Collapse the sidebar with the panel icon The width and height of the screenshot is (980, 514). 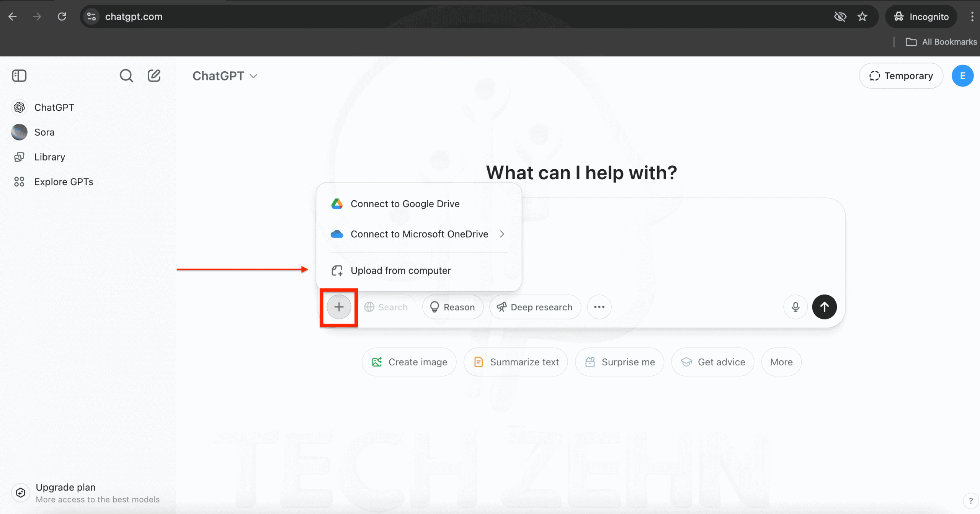click(x=19, y=75)
